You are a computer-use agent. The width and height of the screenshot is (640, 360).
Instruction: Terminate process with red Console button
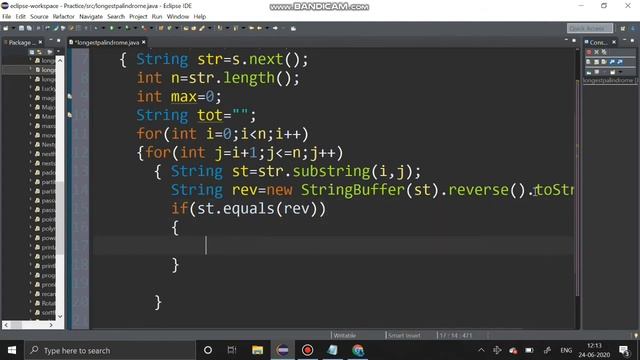click(589, 52)
